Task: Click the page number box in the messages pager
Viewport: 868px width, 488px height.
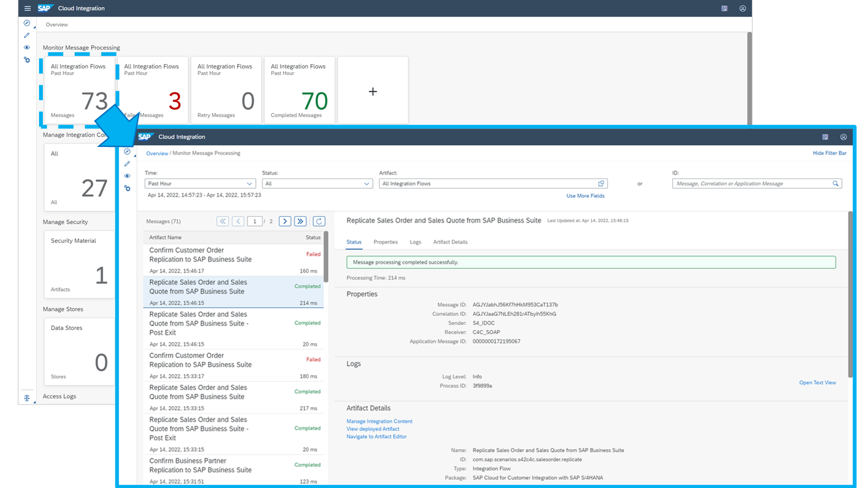Action: (x=254, y=221)
